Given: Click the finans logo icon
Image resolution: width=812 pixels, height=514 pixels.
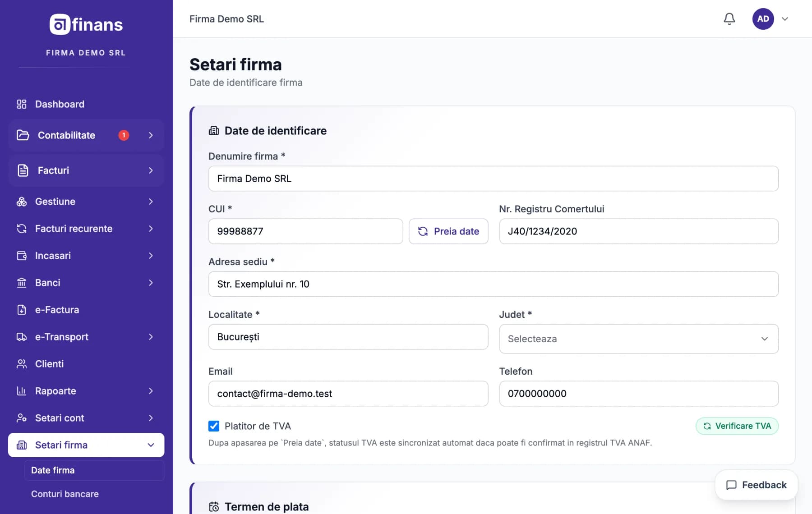Looking at the screenshot, I should pyautogui.click(x=60, y=24).
